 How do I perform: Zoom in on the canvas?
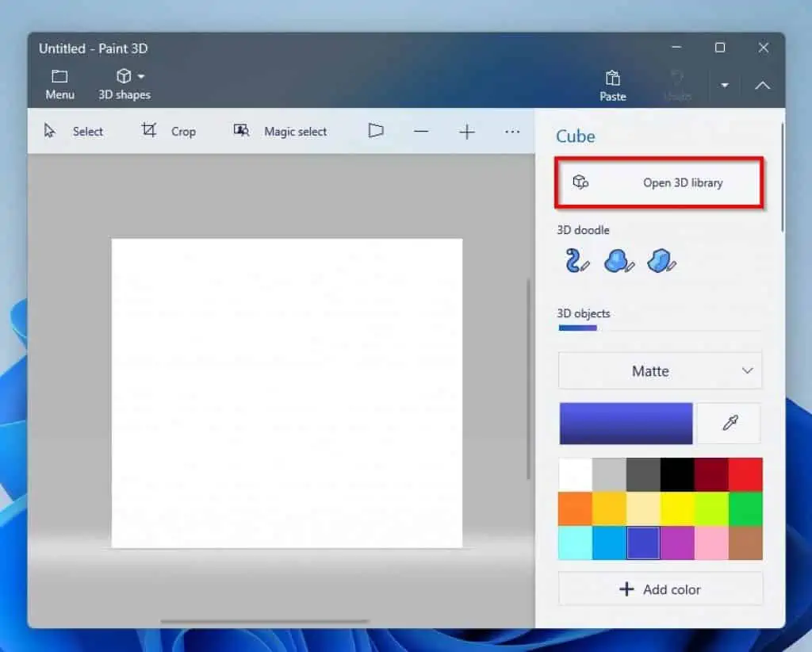point(467,131)
